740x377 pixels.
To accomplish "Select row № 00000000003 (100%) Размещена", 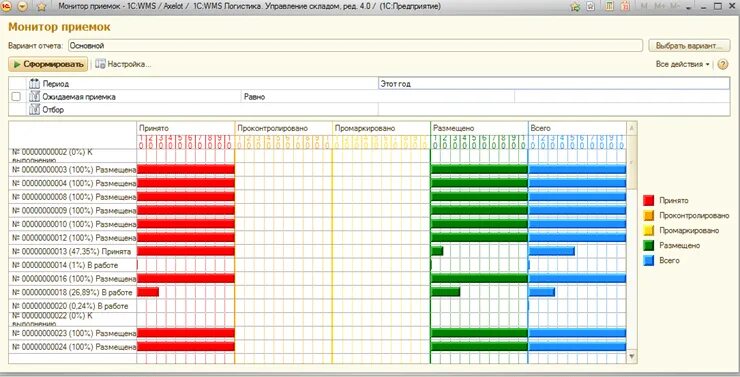I will (74, 169).
